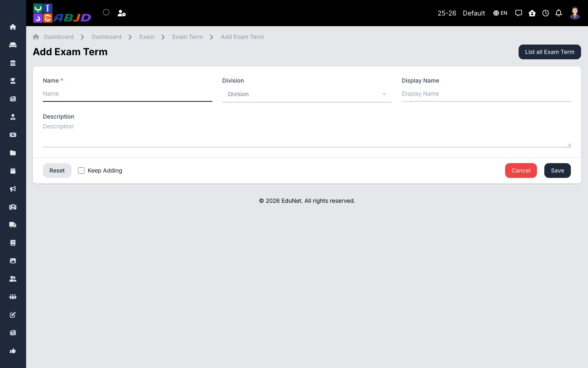Click the upper newspaper icon in the sidebar
The width and height of the screenshot is (588, 368).
pyautogui.click(x=13, y=99)
